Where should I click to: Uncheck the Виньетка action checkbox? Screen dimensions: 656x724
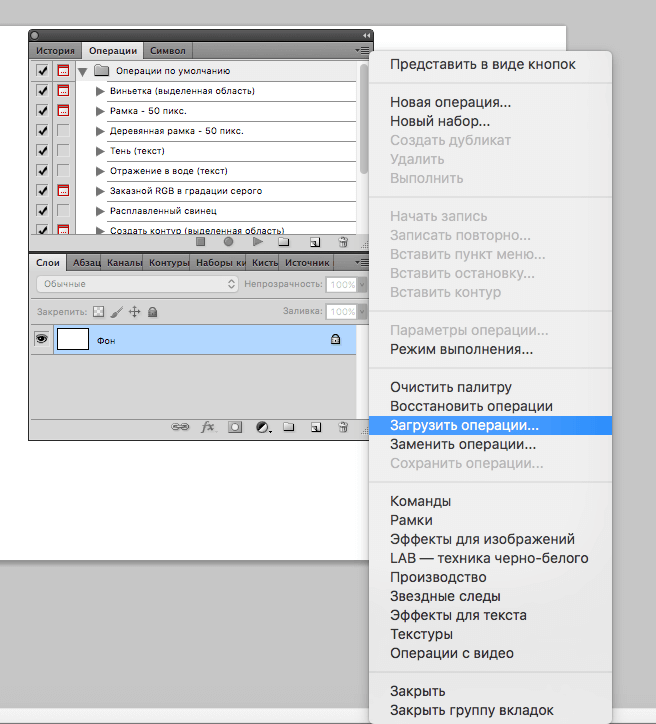(42, 91)
